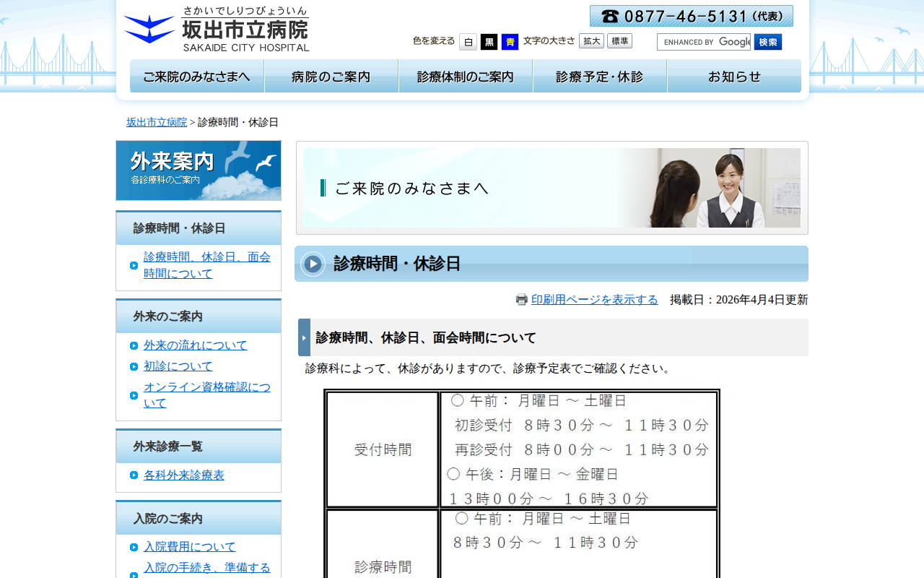Image resolution: width=924 pixels, height=578 pixels.
Task: Click the 色を変える label
Action: pos(434,41)
